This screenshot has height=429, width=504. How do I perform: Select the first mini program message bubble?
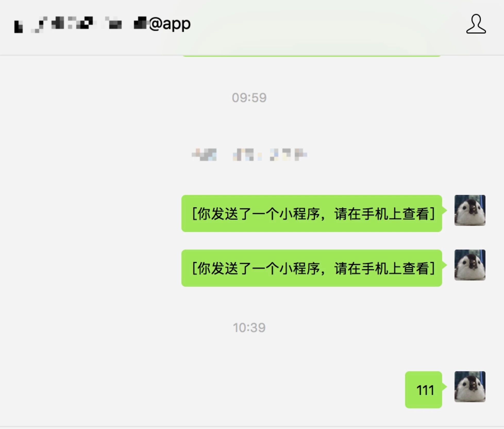coord(312,213)
